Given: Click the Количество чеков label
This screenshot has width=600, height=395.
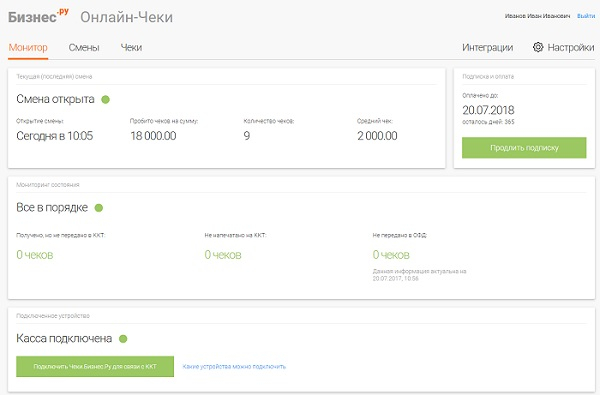Looking at the screenshot, I should click(x=269, y=121).
